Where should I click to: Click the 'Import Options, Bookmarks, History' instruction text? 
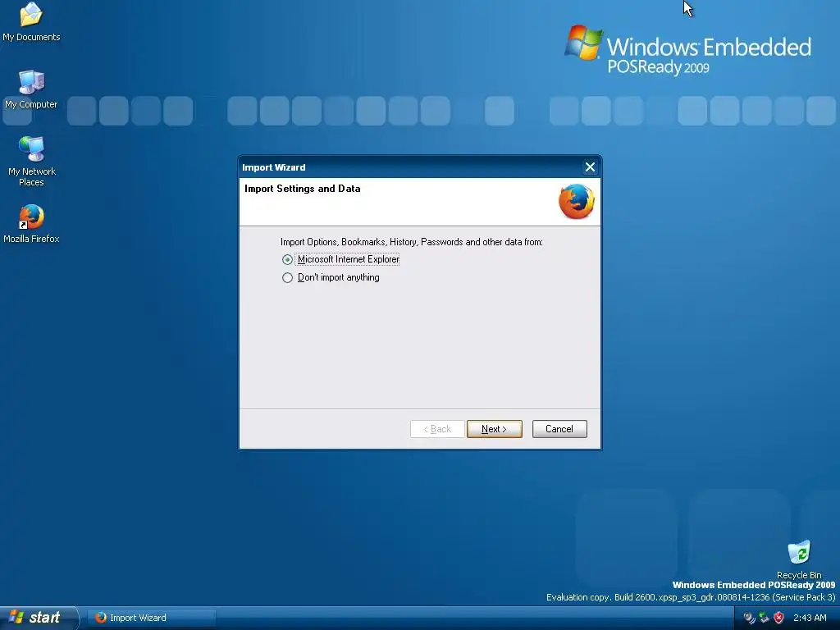412,242
